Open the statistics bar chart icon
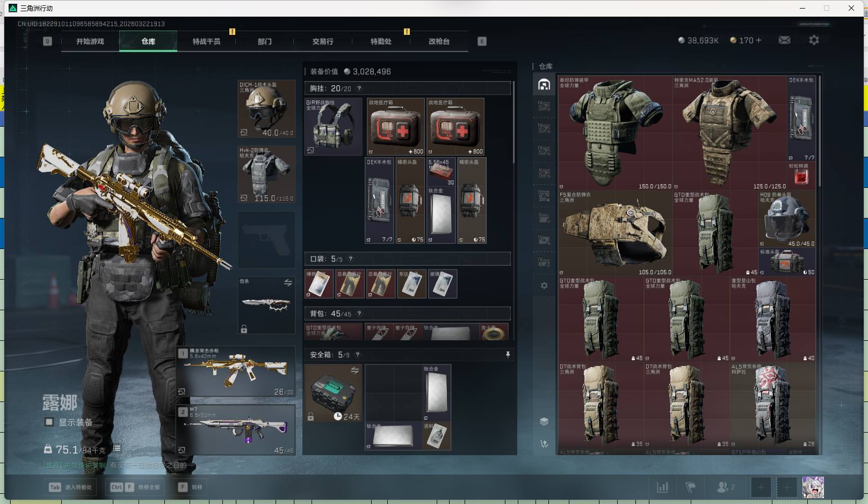The height and width of the screenshot is (504, 868). point(662,487)
